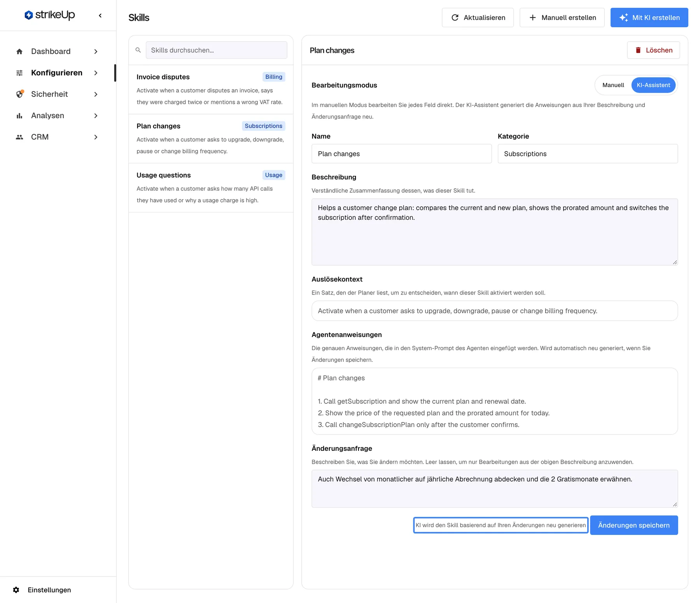Select the Usage questions skill

[211, 188]
